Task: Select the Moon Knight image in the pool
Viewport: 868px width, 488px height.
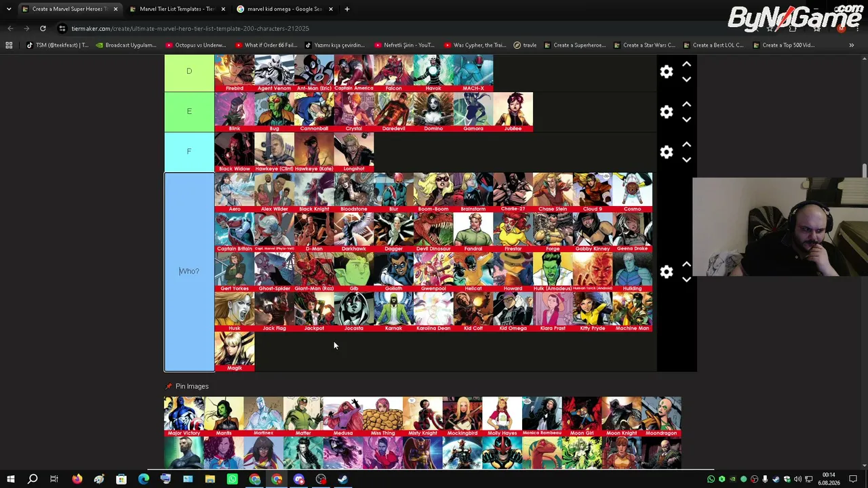Action: [622, 416]
